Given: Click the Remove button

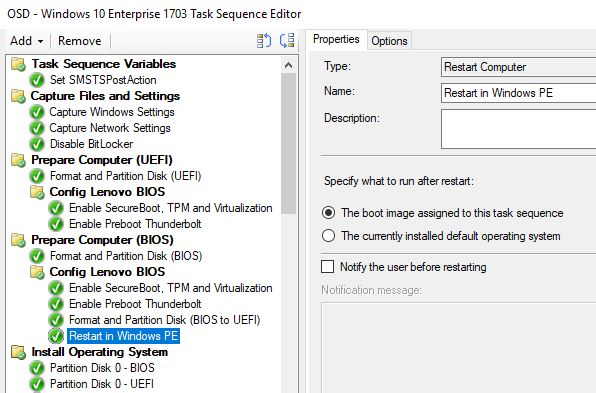Looking at the screenshot, I should click(79, 41).
